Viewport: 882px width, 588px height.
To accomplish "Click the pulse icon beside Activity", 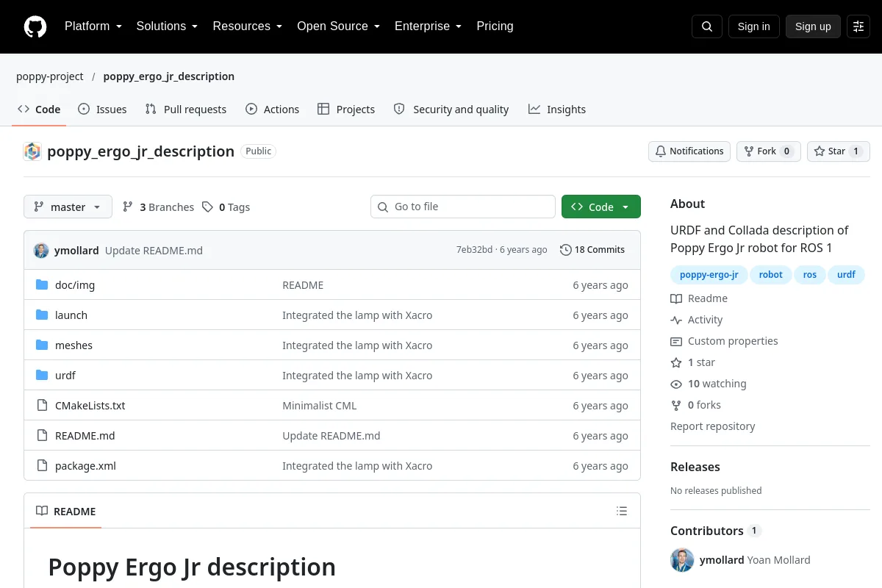I will pyautogui.click(x=676, y=320).
